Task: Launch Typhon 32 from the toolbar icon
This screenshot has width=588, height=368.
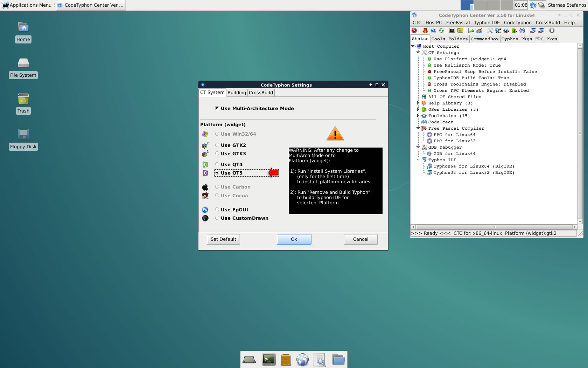Action: 541,30
